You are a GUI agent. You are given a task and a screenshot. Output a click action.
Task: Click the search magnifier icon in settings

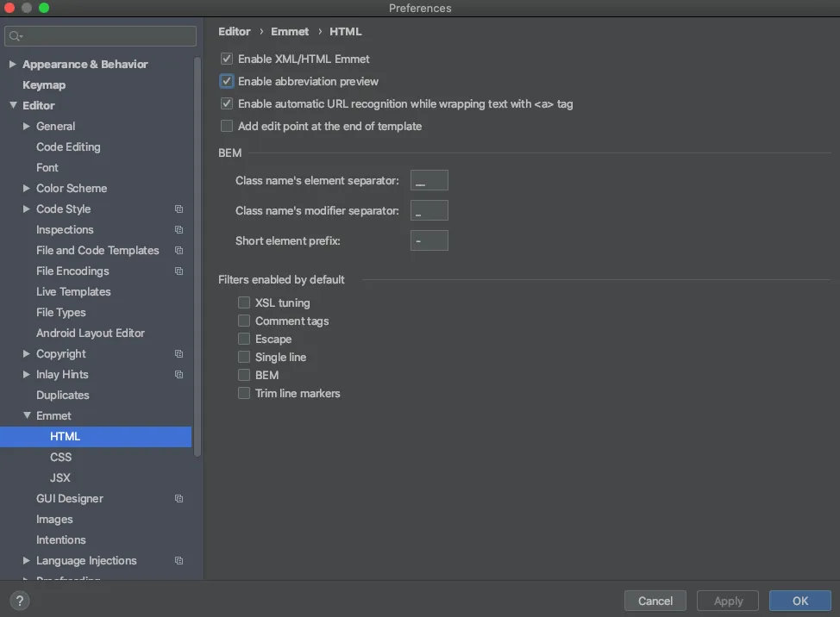tap(16, 36)
